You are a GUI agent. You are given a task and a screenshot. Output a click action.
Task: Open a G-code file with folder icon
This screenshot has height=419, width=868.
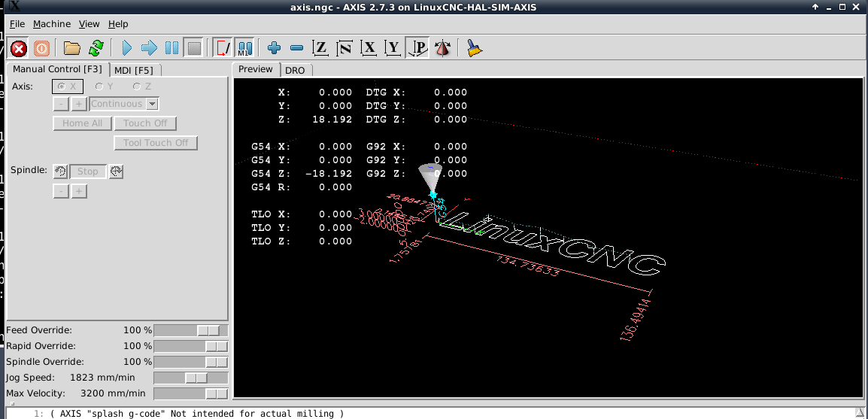click(x=72, y=48)
